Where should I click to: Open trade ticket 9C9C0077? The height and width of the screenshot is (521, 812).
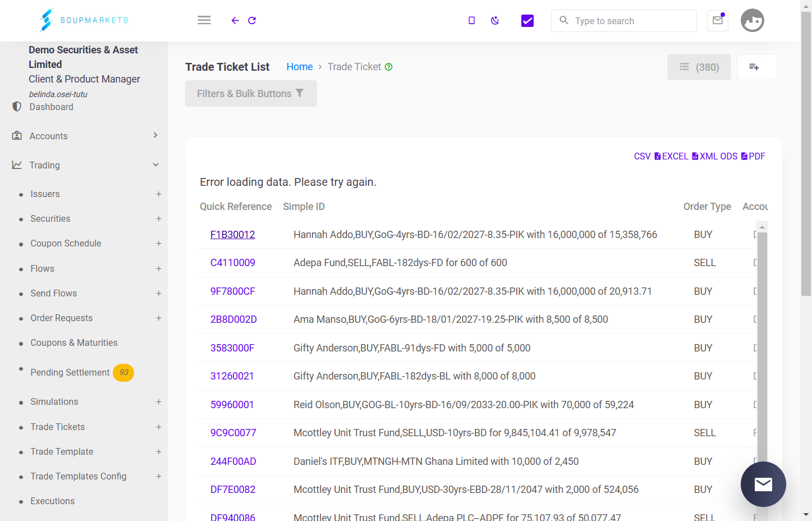pos(233,433)
